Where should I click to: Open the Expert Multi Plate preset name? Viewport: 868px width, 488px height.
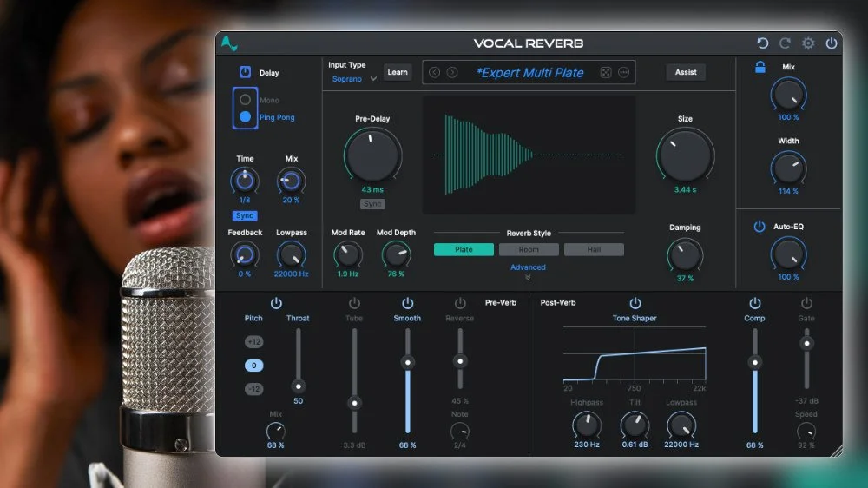529,73
